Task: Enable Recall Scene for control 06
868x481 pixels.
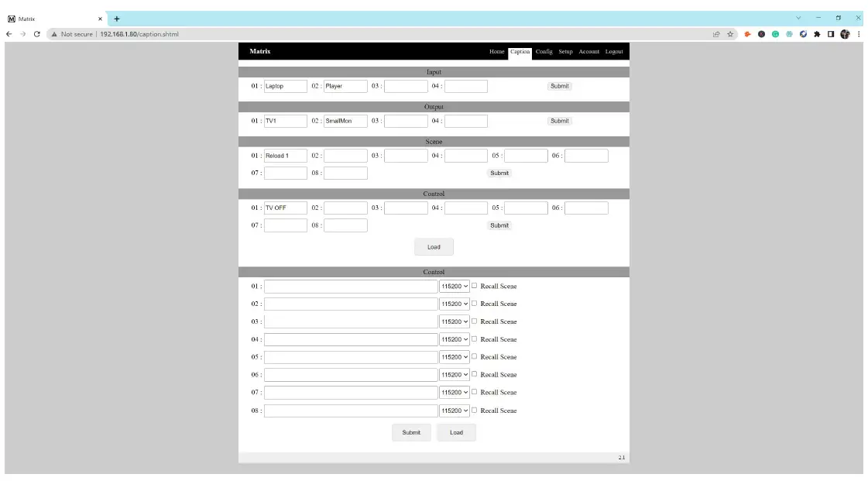Action: [475, 374]
